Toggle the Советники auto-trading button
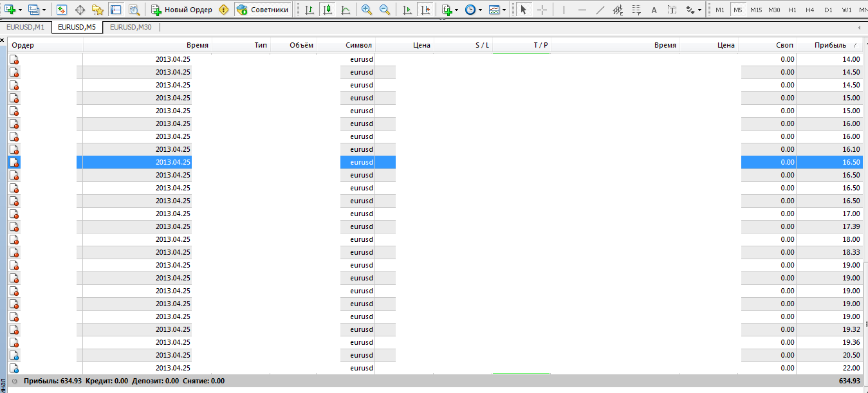The width and height of the screenshot is (868, 393). 262,10
